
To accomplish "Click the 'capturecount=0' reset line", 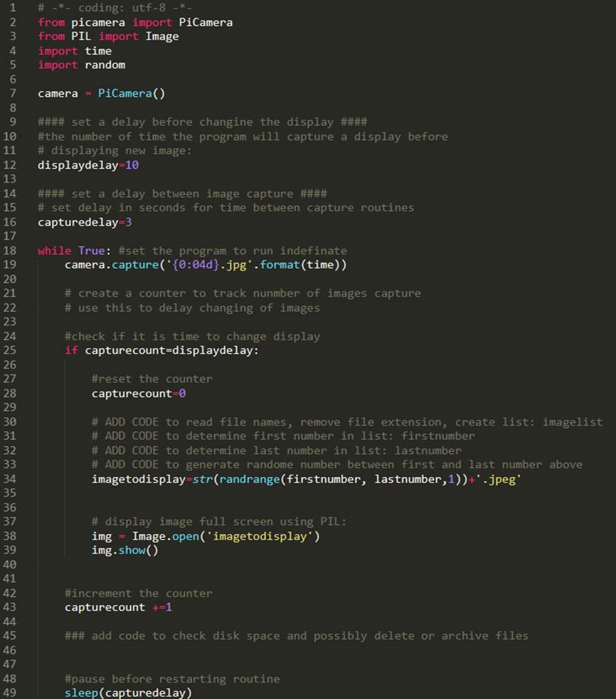I will click(x=139, y=394).
